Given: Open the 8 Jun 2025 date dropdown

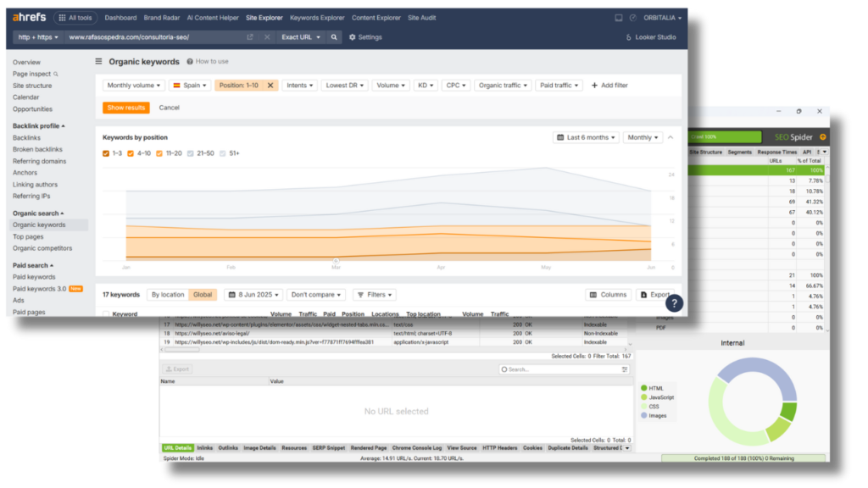Looking at the screenshot, I should pos(253,295).
